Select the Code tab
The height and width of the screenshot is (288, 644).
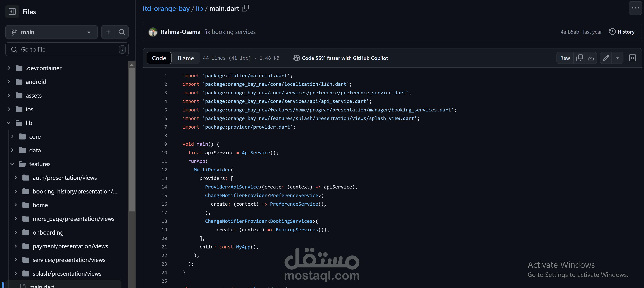click(159, 58)
